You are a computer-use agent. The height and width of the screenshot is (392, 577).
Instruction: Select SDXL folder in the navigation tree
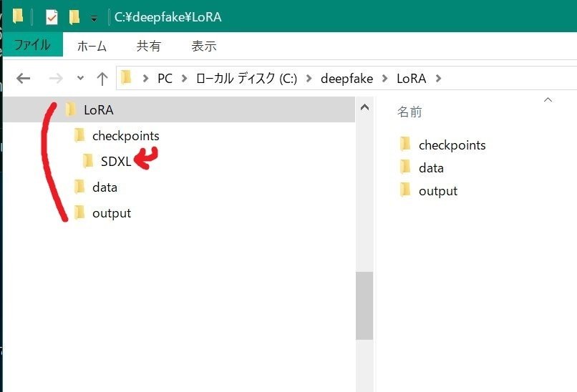pos(116,161)
